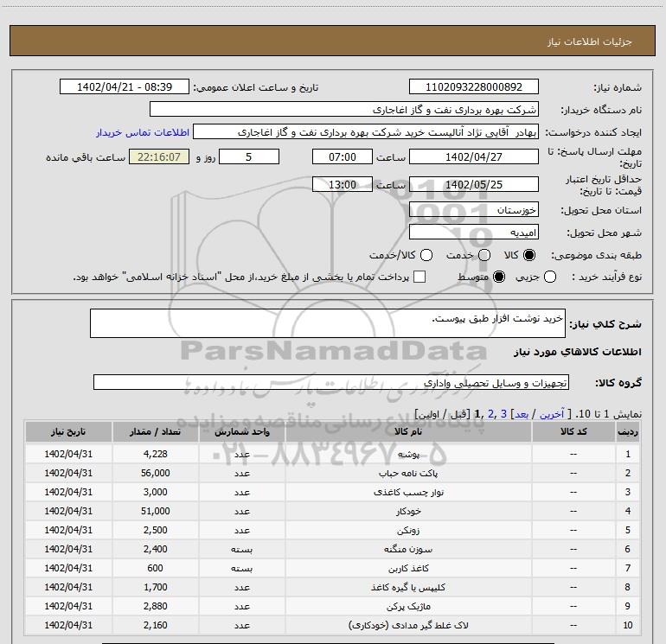Click the quantity 4,228 cell
This screenshot has height=644, width=666.
(155, 454)
